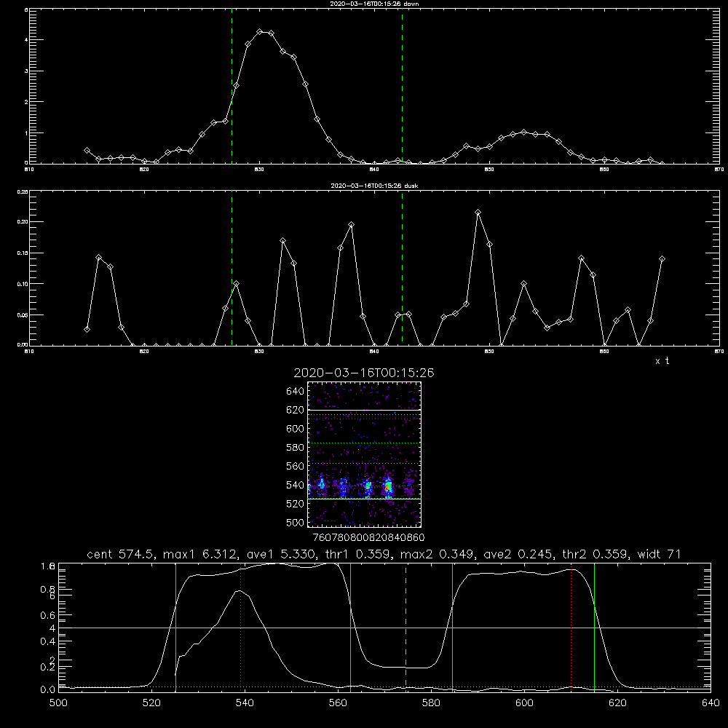Screen dimensions: 728x728
Task: Click the '560' label on the heatmap y-axis
Action: click(x=295, y=466)
